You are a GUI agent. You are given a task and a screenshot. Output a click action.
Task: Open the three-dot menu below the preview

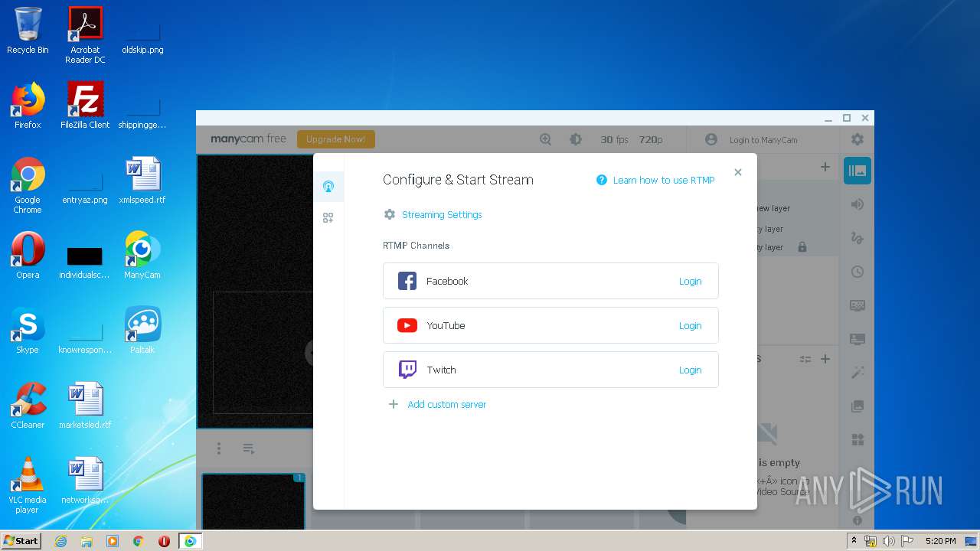point(219,448)
